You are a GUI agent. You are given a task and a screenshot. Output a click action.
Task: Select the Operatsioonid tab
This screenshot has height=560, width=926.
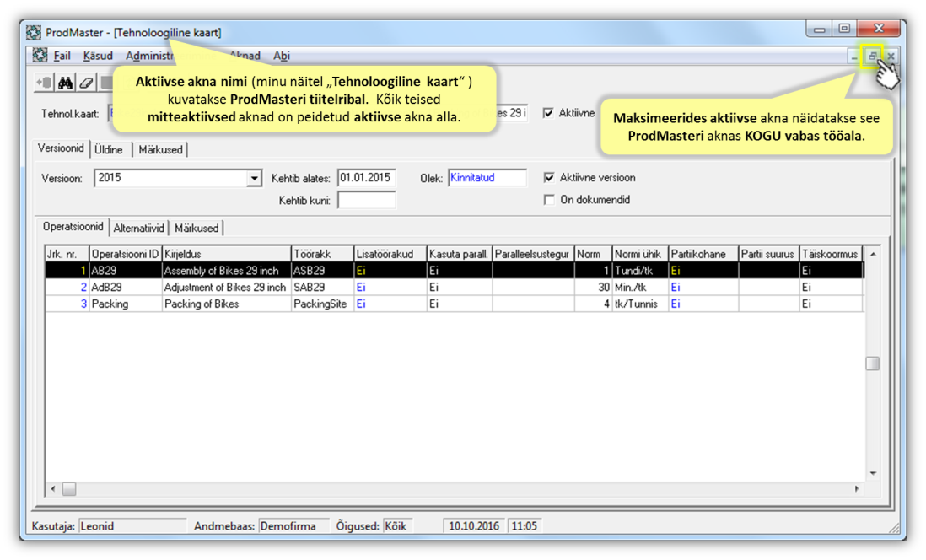pyautogui.click(x=73, y=227)
